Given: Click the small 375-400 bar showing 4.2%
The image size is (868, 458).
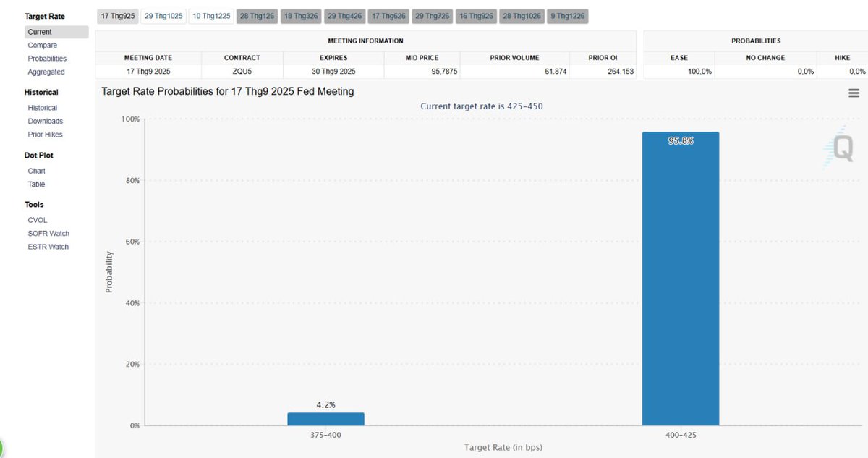Looking at the screenshot, I should click(325, 419).
